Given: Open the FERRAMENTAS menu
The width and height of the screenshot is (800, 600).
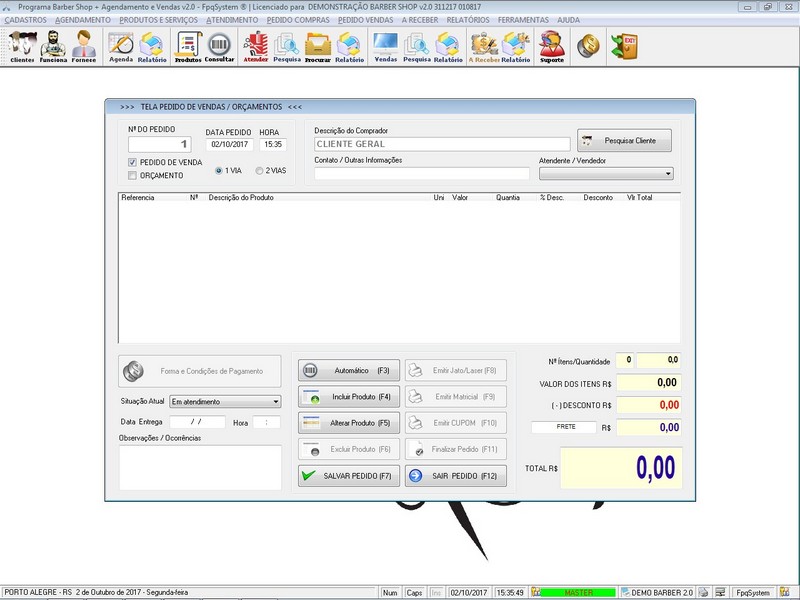Looking at the screenshot, I should [523, 20].
